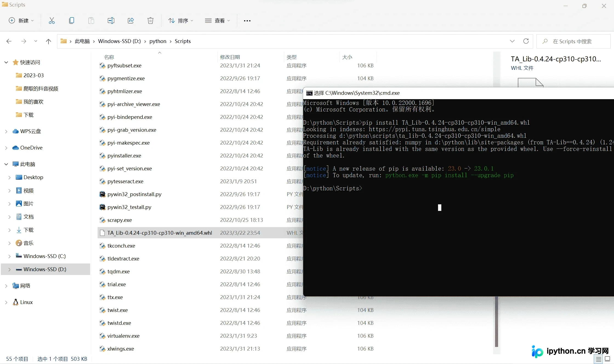This screenshot has height=364, width=614.
Task: Expand the Windows-SSD (C:) drive node
Action: (x=10, y=256)
